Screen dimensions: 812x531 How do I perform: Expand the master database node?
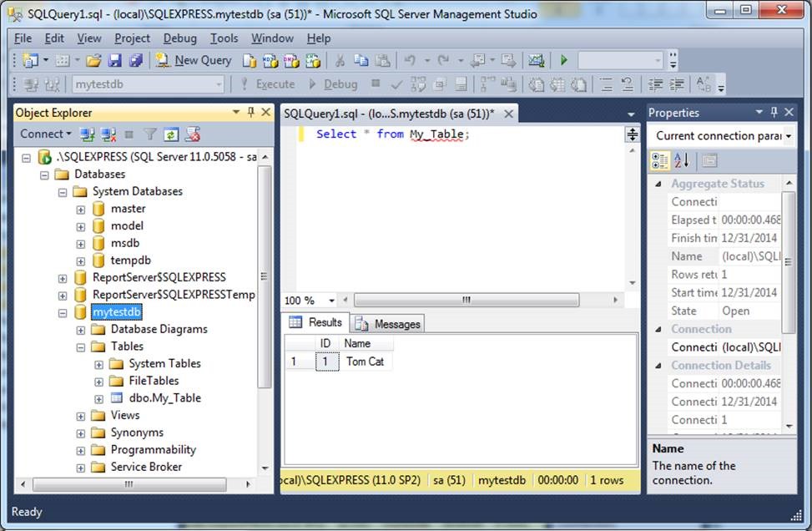[81, 210]
